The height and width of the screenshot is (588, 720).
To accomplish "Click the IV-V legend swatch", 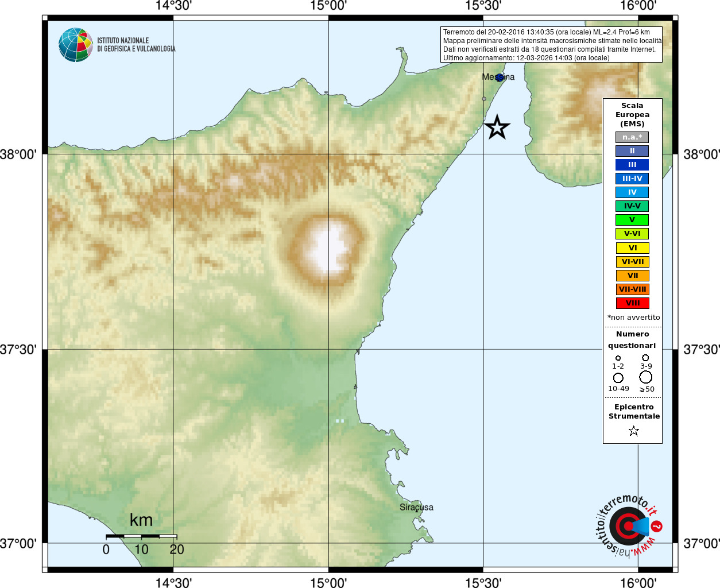I will coord(632,206).
